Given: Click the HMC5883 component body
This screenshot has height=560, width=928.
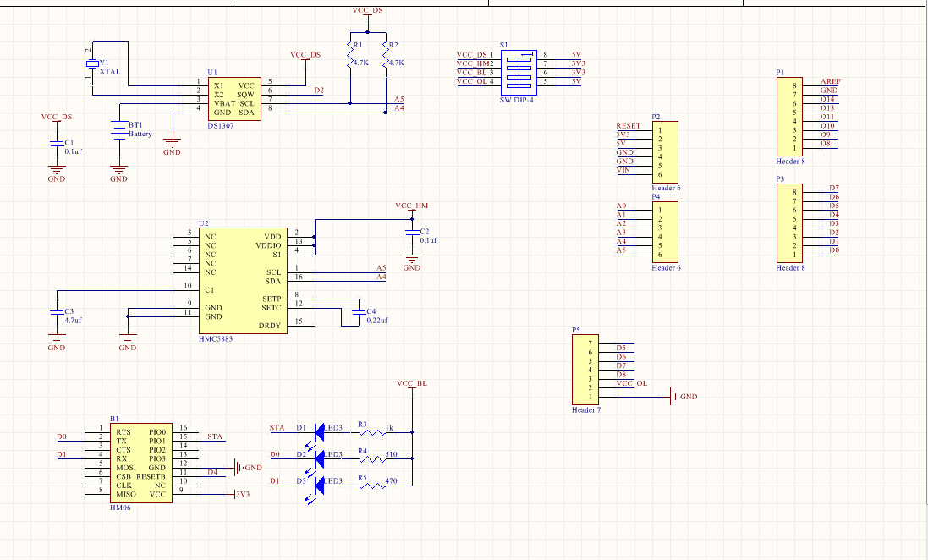Looking at the screenshot, I should [243, 281].
